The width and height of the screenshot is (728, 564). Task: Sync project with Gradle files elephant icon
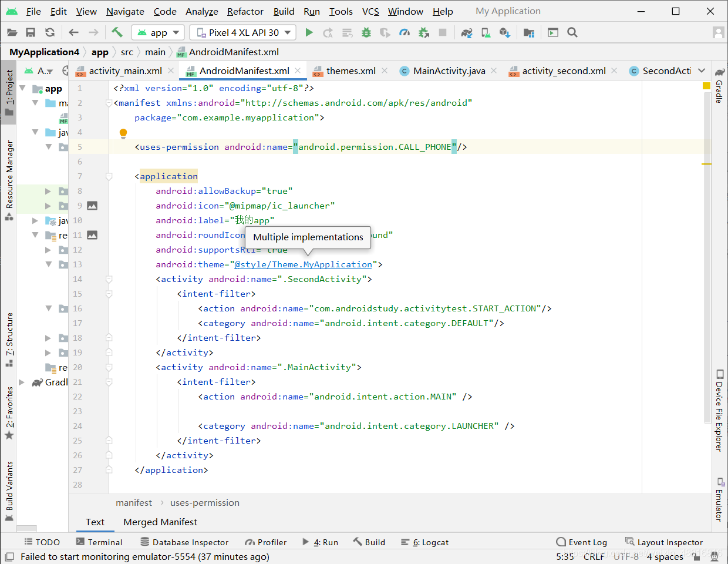pos(466,32)
